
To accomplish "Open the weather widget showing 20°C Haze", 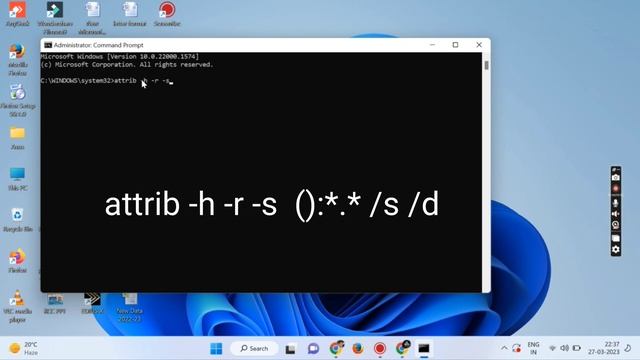I will 24,348.
